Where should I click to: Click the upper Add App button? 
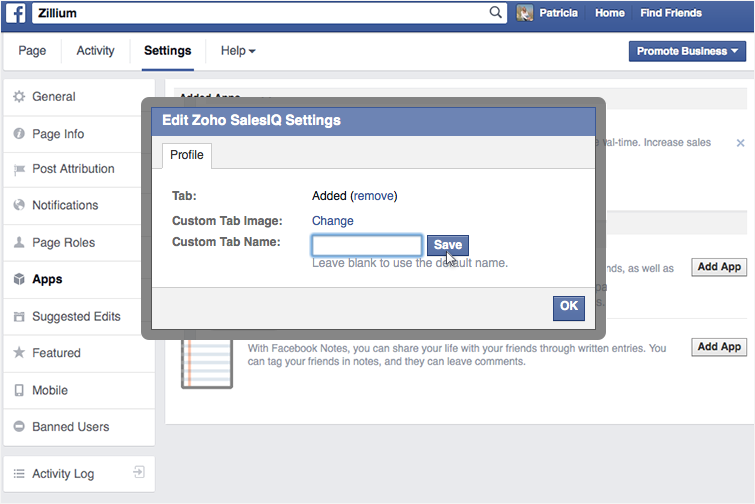(x=719, y=267)
